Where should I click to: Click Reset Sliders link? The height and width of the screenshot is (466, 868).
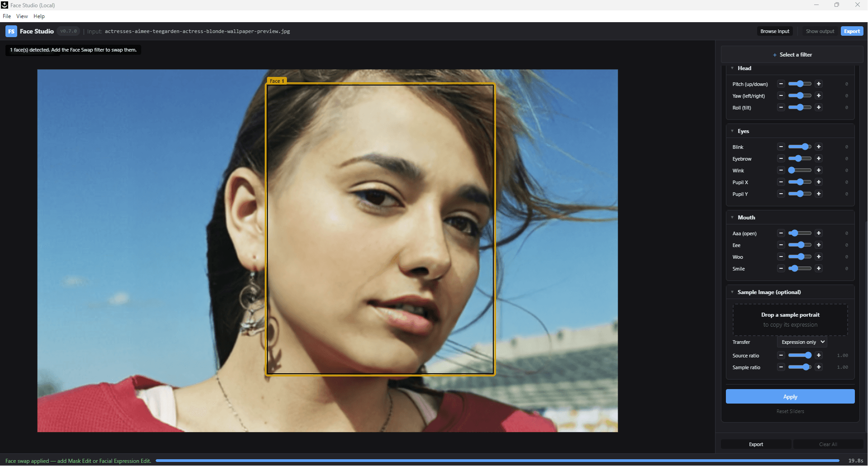pos(790,412)
